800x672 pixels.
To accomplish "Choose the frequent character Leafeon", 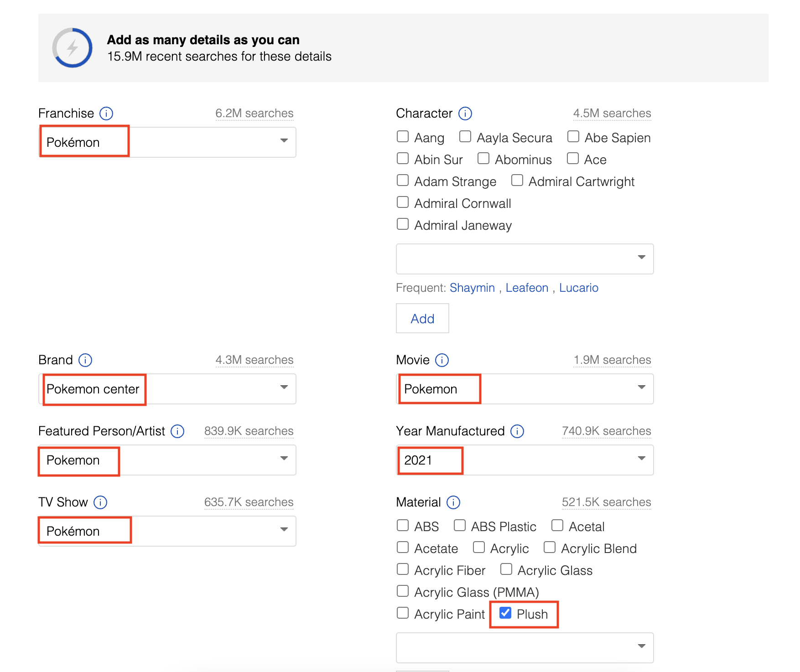I will point(527,288).
